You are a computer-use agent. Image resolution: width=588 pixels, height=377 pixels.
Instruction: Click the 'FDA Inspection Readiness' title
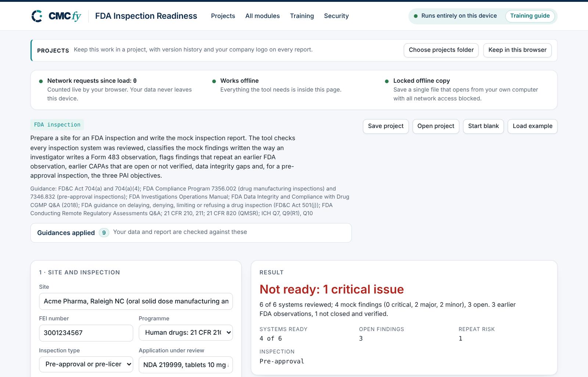click(x=146, y=16)
